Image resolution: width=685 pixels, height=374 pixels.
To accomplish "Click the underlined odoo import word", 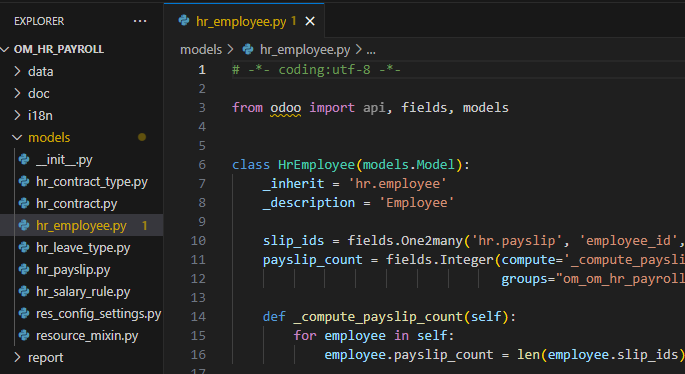I will (286, 107).
